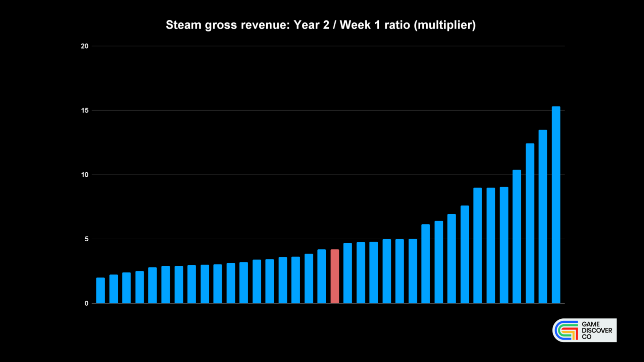Click the '15' axis label
The height and width of the screenshot is (362, 644).
[85, 110]
